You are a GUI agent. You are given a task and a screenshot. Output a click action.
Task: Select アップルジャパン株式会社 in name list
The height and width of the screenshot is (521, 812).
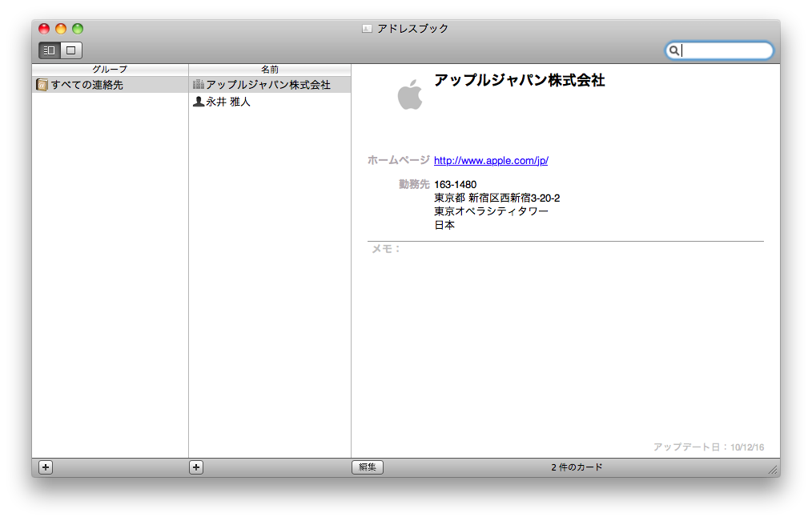pos(270,85)
